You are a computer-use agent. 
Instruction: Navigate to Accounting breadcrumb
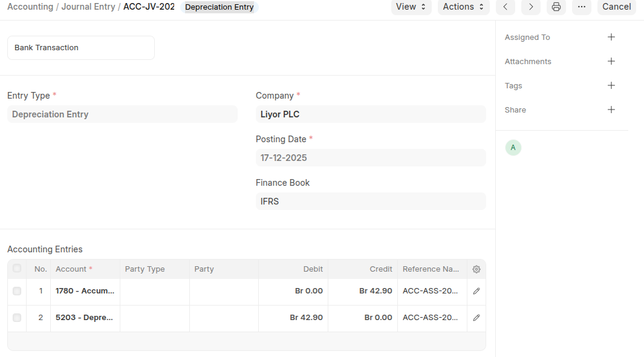pyautogui.click(x=30, y=7)
